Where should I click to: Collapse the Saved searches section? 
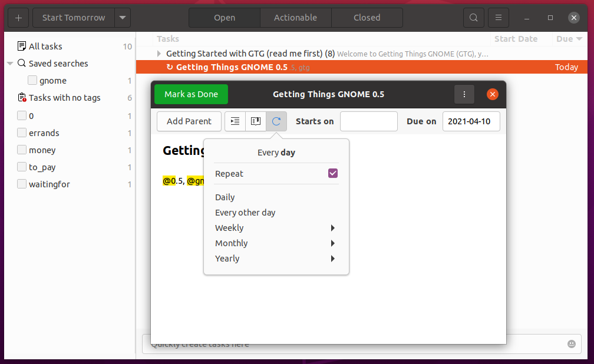pos(11,64)
